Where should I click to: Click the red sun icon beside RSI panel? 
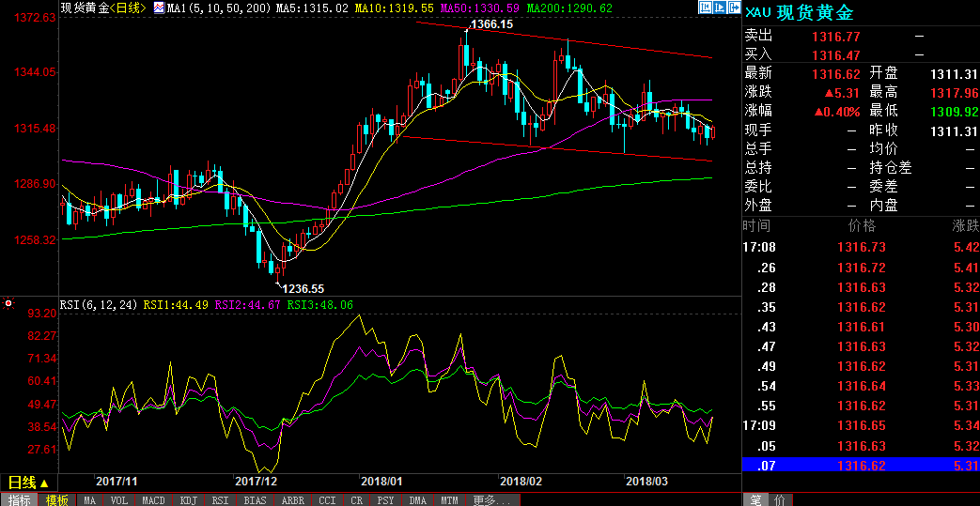[x=8, y=304]
